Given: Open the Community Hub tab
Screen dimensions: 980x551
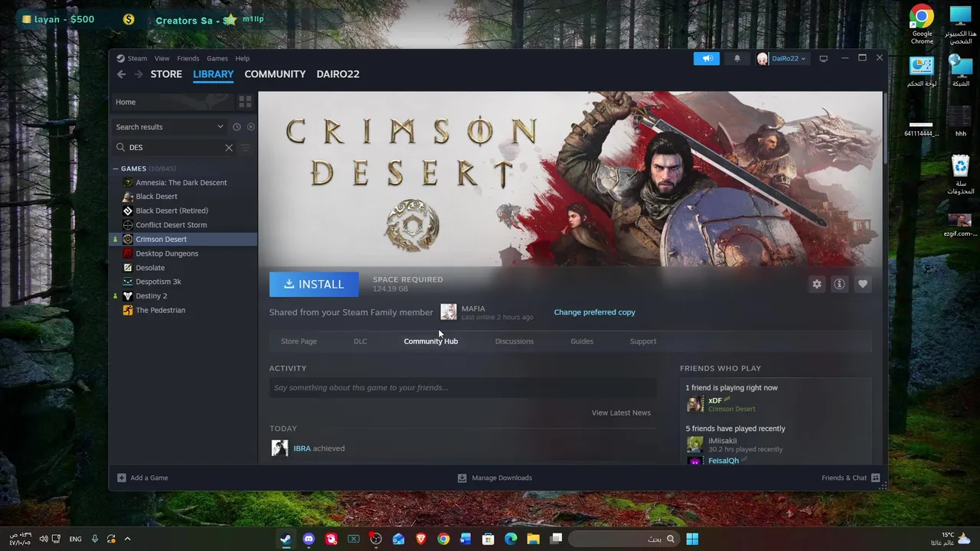Looking at the screenshot, I should coord(431,341).
